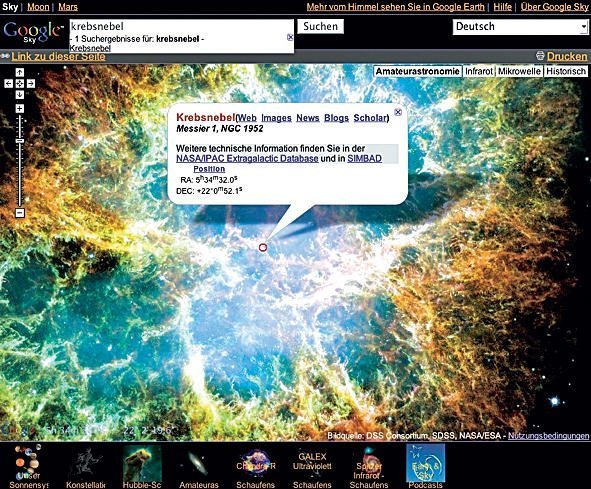This screenshot has height=489, width=591.
Task: Click the link icon beside Link zu dieser Seite
Action: [x=5, y=57]
